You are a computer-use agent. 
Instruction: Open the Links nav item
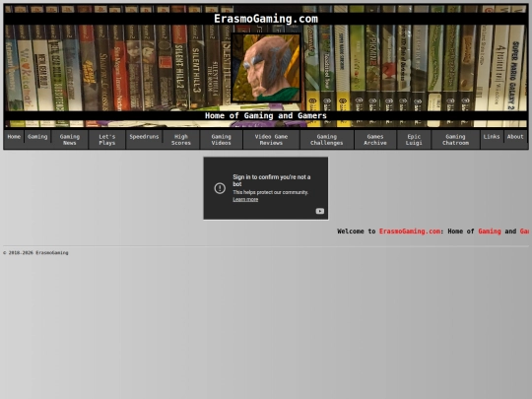[x=492, y=136]
